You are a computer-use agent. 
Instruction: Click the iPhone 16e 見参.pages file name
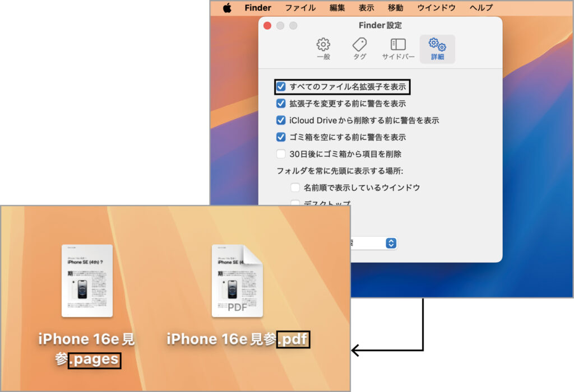87,349
